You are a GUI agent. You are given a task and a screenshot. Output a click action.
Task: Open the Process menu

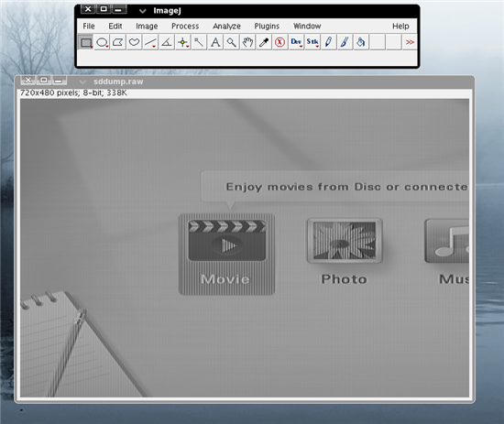click(x=185, y=26)
